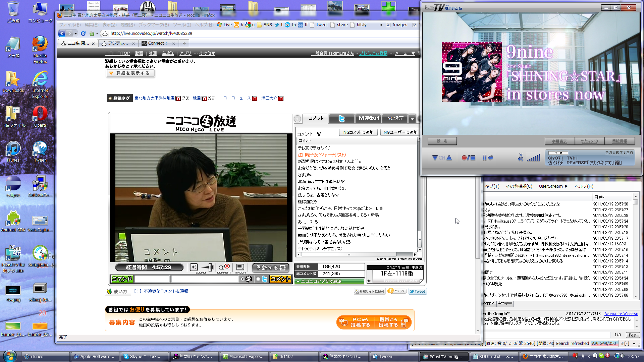644x362 pixels.
Task: Click PCastTV record/stop button
Action: point(468,158)
